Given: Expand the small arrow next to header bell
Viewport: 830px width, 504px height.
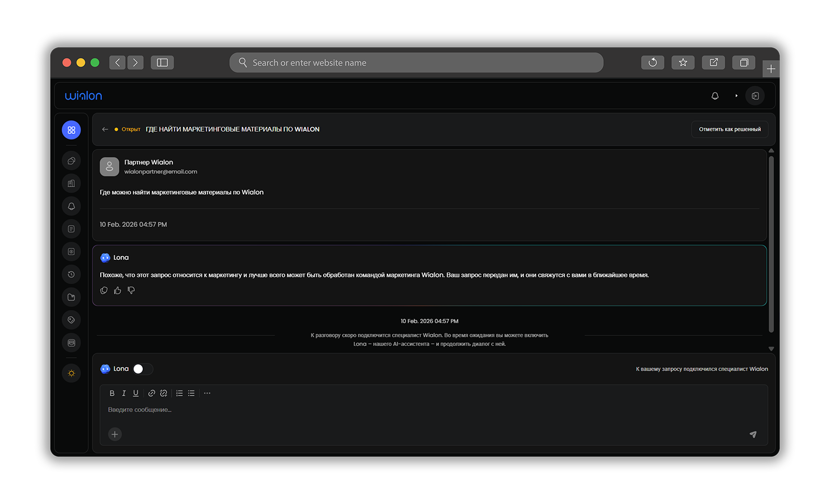Looking at the screenshot, I should point(736,96).
